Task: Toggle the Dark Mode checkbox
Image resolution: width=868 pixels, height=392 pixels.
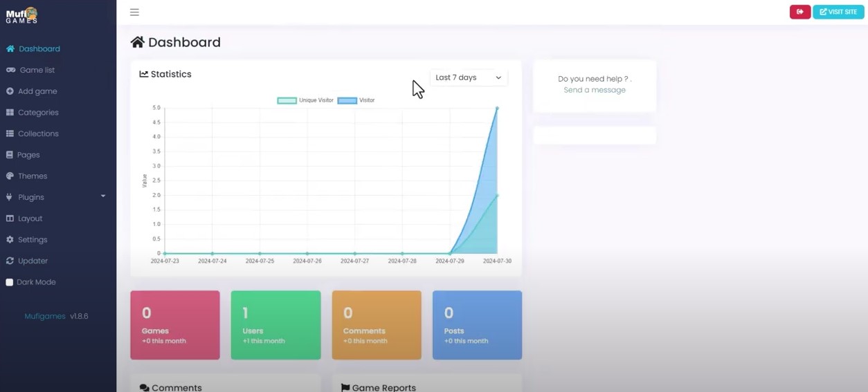Action: coord(10,282)
